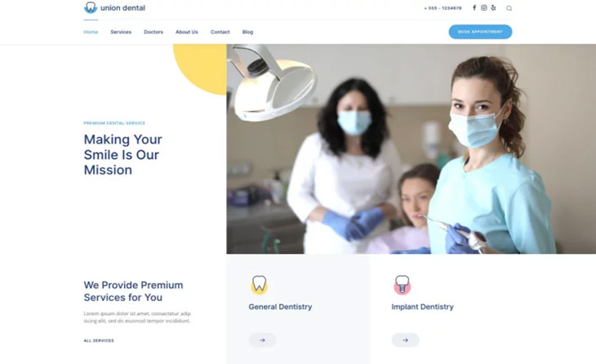
Task: Open the Contact menu item
Action: tap(220, 32)
